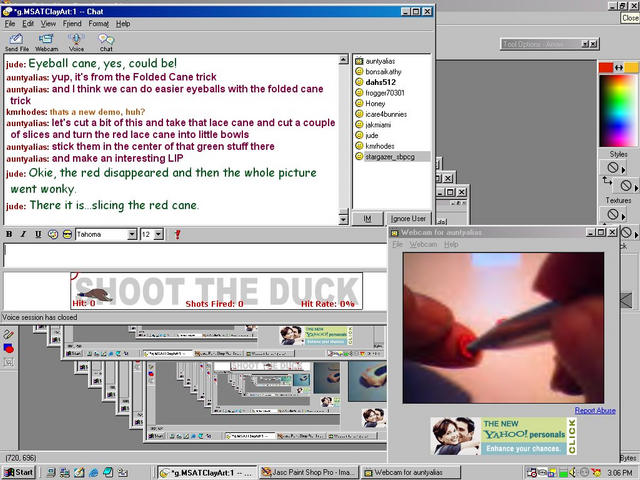This screenshot has height=480, width=640.
Task: Click the chat message input field
Action: tap(195, 256)
